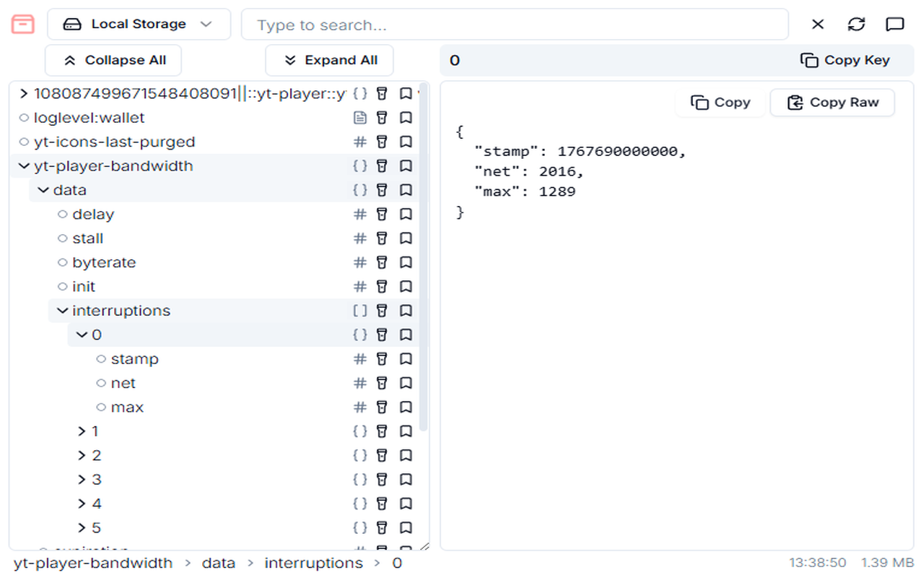
Task: Delete the loglevel:wallet entry via trash icon
Action: click(x=383, y=118)
